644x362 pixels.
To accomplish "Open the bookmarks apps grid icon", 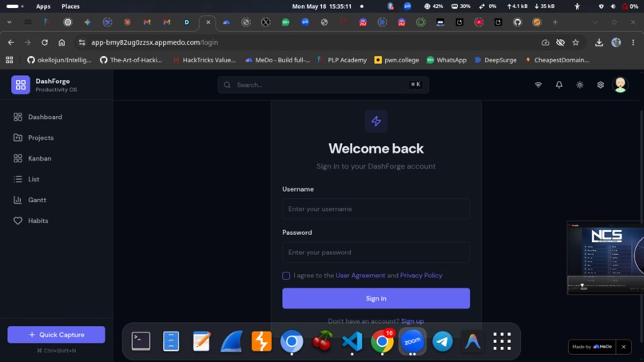I will coord(10,60).
